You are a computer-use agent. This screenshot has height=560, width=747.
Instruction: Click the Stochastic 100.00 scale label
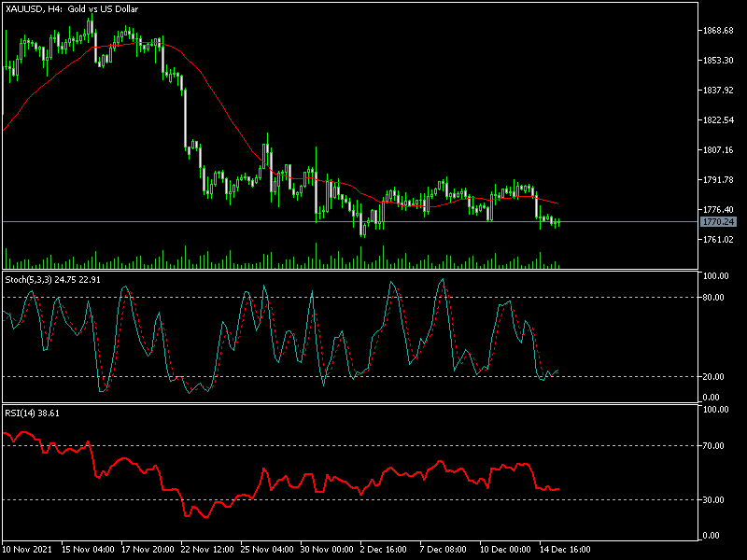pos(716,276)
